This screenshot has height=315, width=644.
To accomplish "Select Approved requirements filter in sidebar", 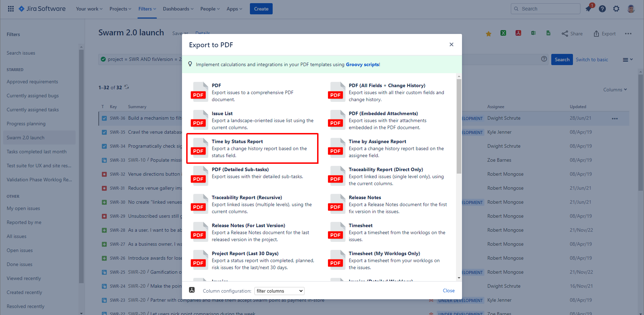I will tap(32, 82).
